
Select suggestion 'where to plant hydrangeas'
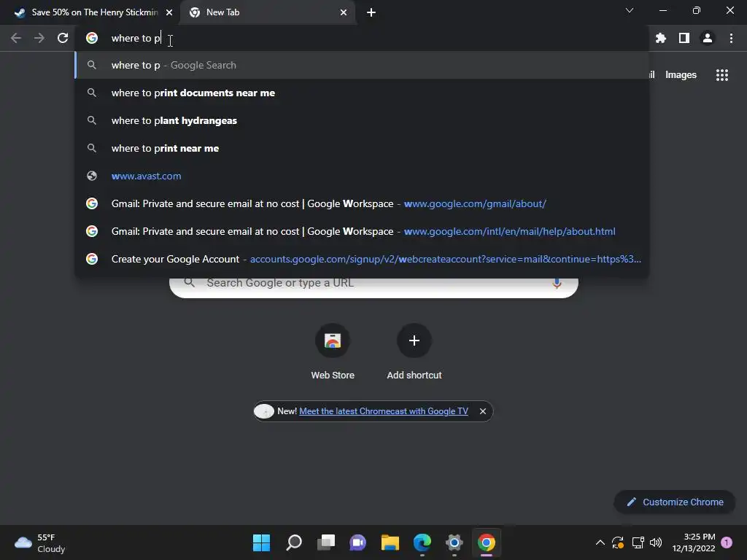[x=362, y=120]
